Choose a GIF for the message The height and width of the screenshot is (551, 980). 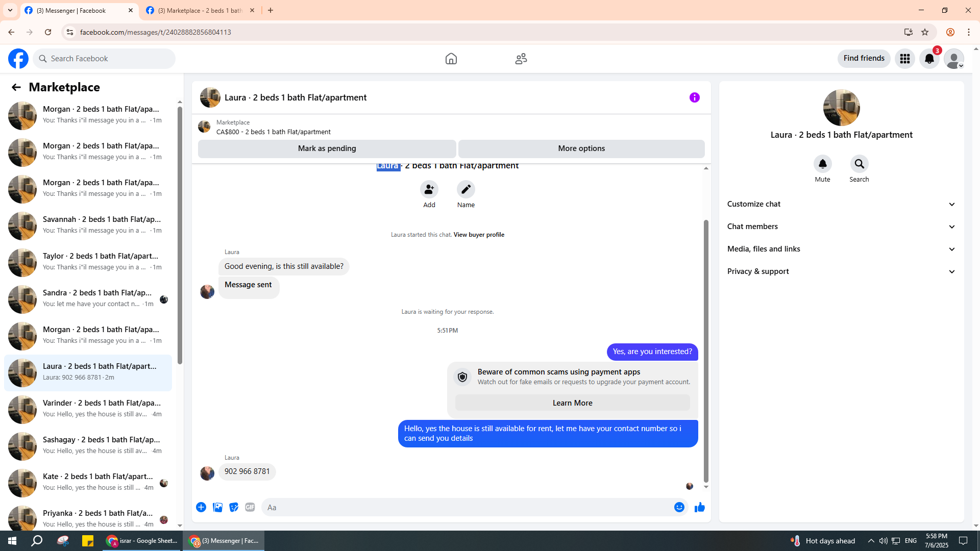(250, 507)
